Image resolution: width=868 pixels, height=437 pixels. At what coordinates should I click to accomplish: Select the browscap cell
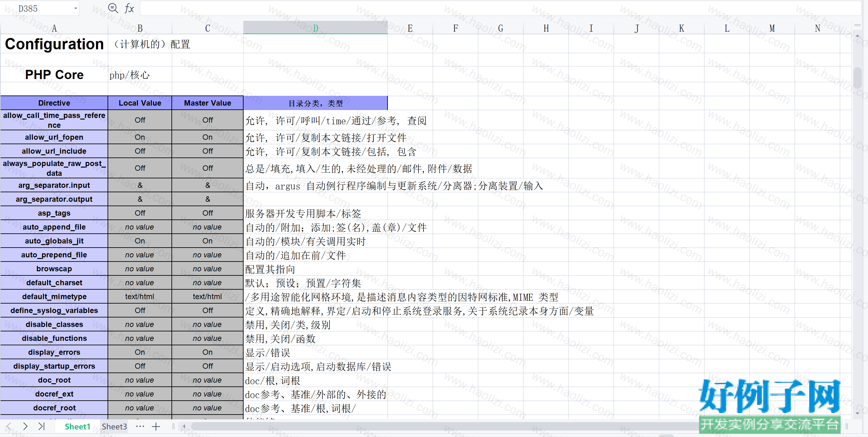(54, 269)
